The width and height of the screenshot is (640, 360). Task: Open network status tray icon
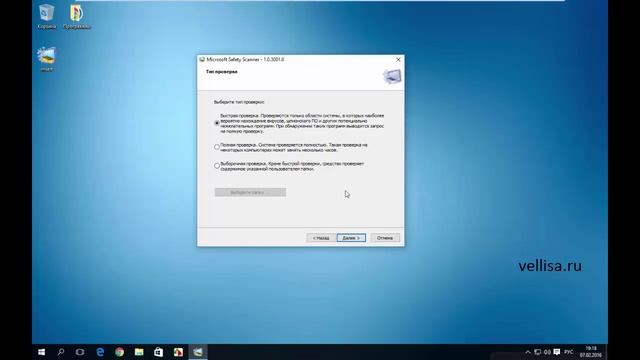click(538, 352)
